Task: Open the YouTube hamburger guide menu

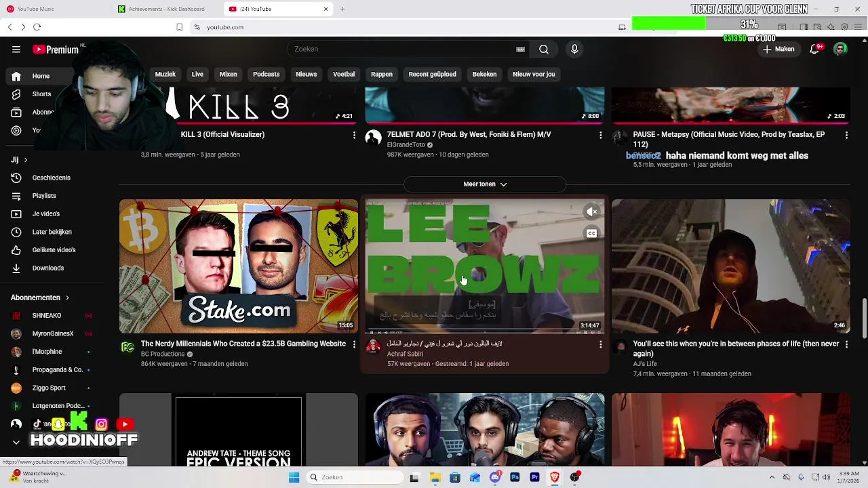Action: click(16, 49)
